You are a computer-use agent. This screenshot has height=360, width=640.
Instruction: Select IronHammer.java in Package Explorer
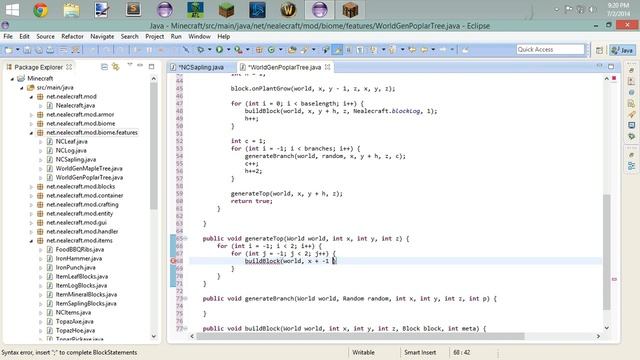[x=79, y=259]
